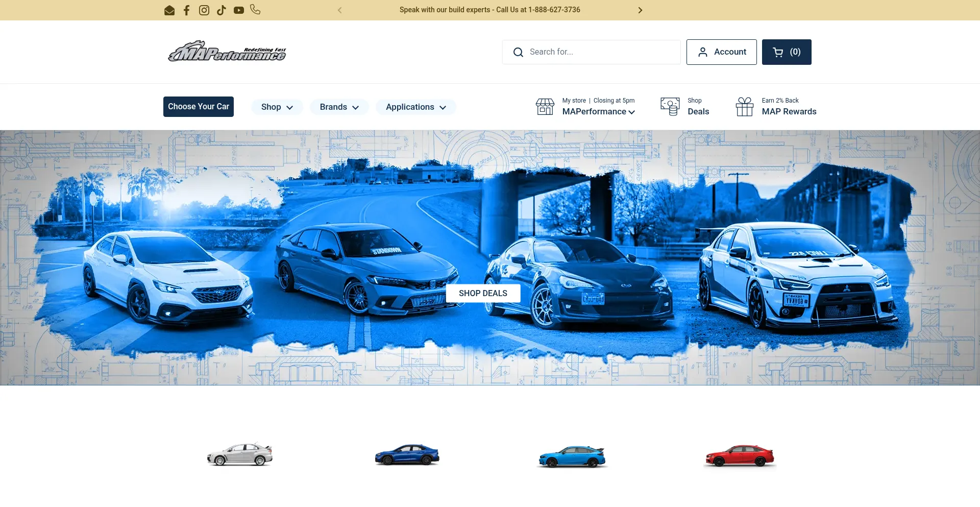The height and width of the screenshot is (507, 980).
Task: Expand the Brands dropdown menu
Action: [339, 107]
